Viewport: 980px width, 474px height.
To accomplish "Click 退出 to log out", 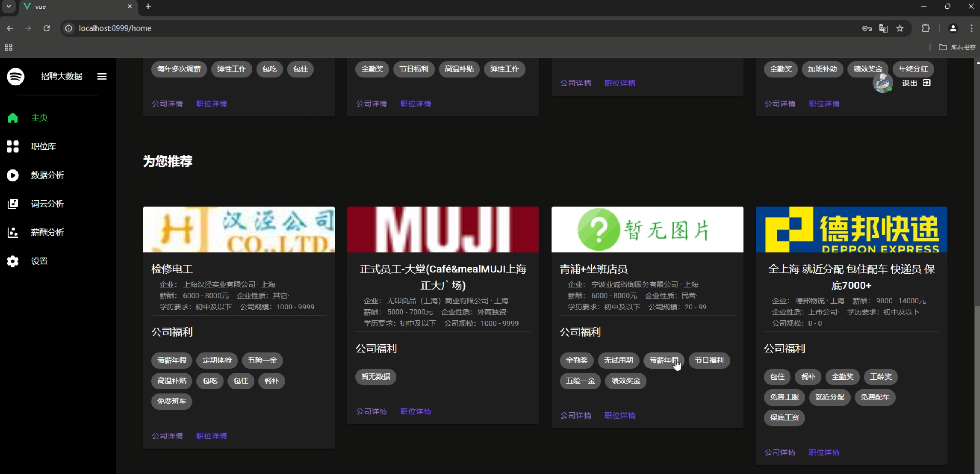I will tap(909, 83).
